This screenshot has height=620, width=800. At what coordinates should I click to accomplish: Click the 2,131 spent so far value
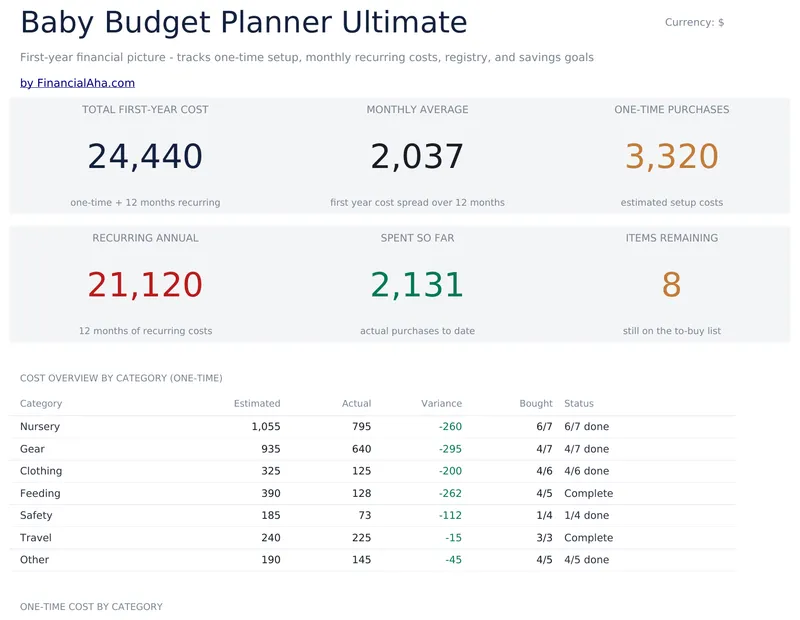pyautogui.click(x=417, y=285)
